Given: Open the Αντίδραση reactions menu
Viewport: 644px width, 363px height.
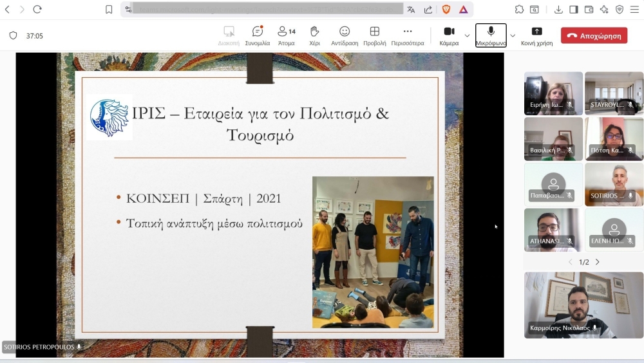Looking at the screenshot, I should pos(345,36).
